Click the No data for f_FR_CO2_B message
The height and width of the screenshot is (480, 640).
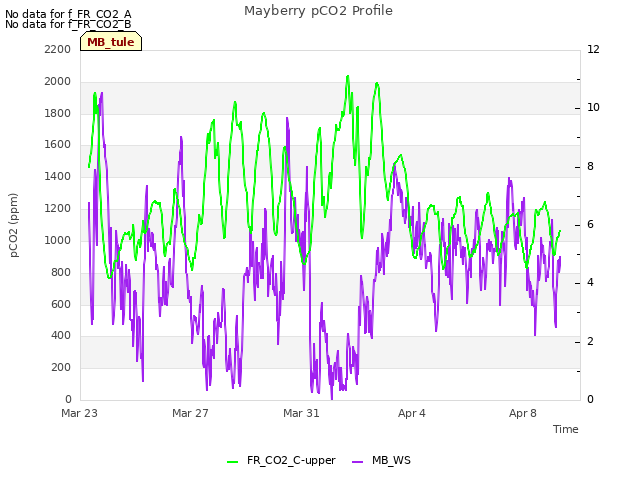pyautogui.click(x=68, y=24)
